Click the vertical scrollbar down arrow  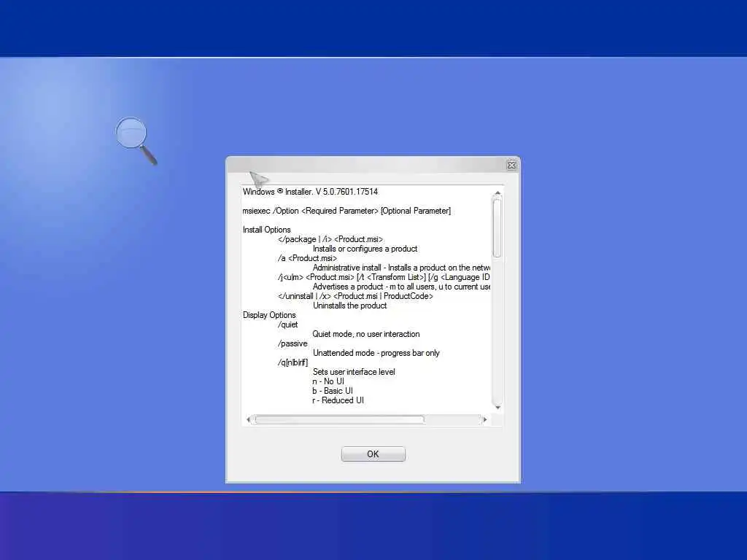click(x=498, y=408)
